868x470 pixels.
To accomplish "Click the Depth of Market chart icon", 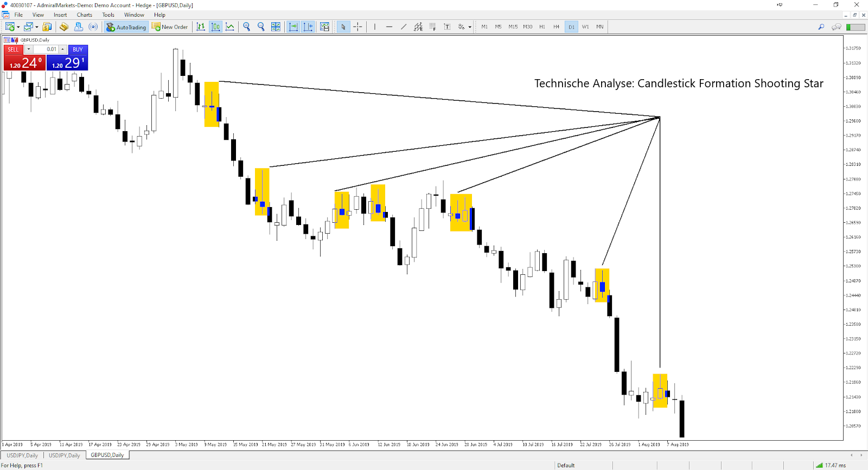I will point(8,40).
